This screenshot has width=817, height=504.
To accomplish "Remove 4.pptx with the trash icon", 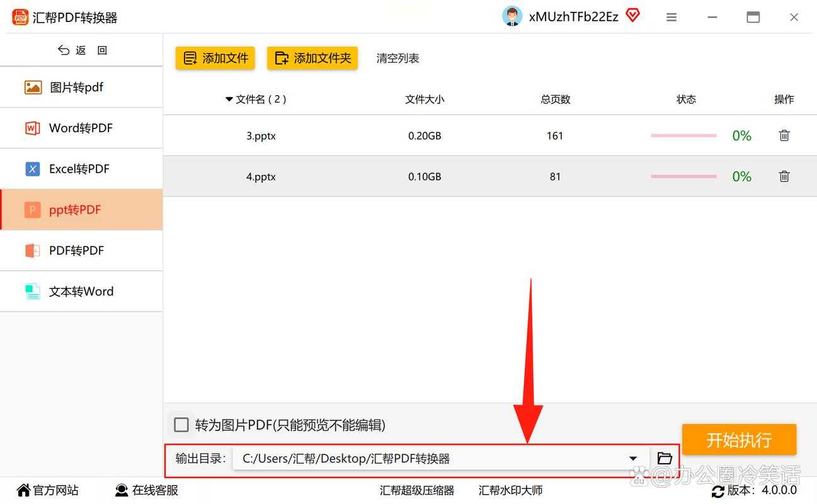I will coord(784,176).
